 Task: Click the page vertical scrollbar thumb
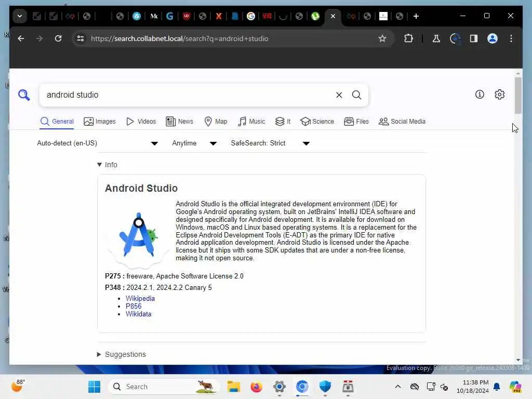pyautogui.click(x=518, y=96)
